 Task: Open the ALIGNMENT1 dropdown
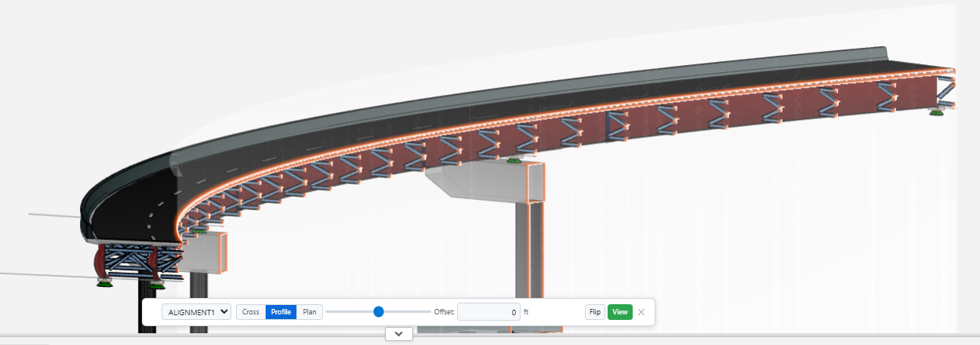196,312
